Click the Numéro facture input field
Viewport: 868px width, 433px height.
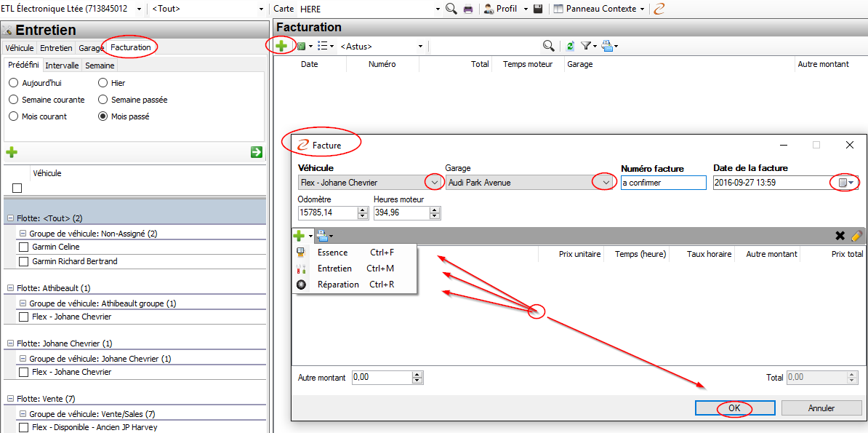pos(663,183)
